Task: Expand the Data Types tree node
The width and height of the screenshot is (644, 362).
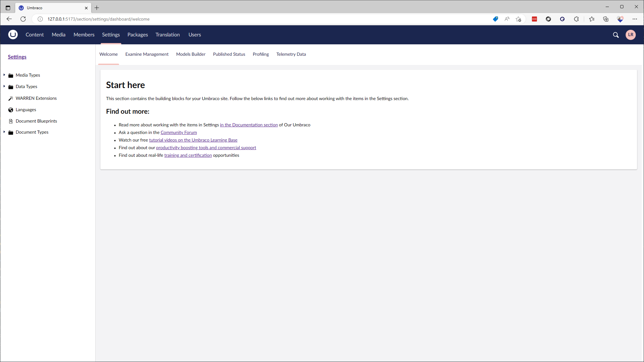Action: click(x=4, y=86)
